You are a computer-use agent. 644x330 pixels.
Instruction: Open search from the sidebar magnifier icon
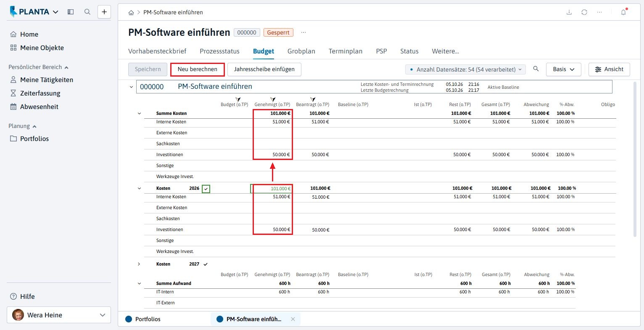click(87, 12)
